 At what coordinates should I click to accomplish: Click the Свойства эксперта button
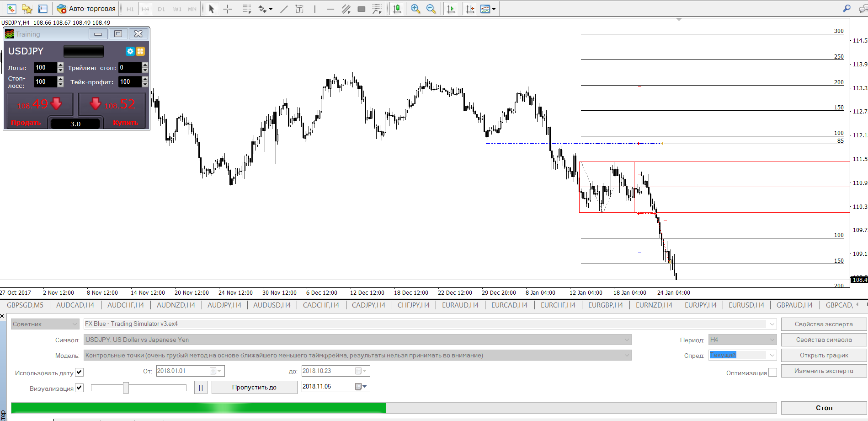pyautogui.click(x=824, y=324)
